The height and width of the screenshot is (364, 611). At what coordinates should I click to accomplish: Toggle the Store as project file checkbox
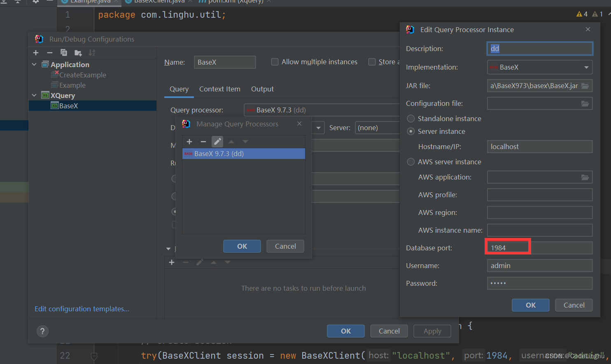click(372, 62)
